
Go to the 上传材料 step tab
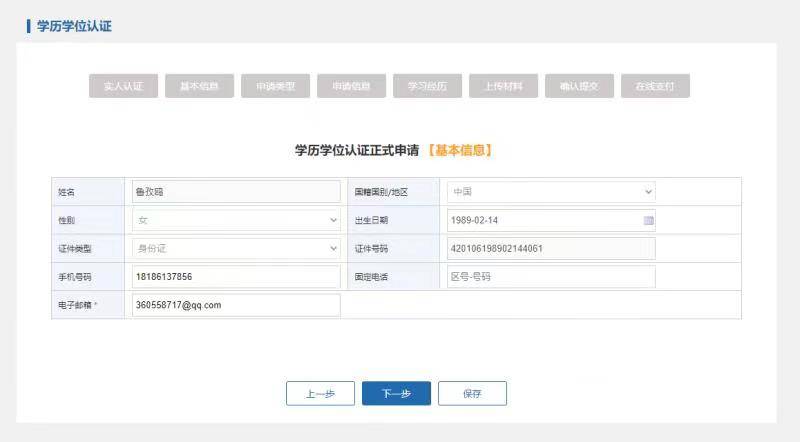(x=504, y=86)
